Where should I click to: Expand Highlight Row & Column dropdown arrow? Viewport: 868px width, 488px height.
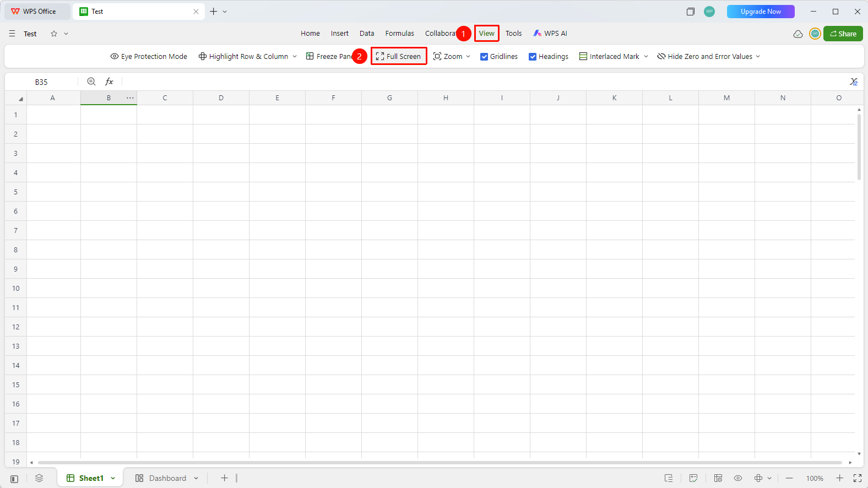pyautogui.click(x=295, y=57)
